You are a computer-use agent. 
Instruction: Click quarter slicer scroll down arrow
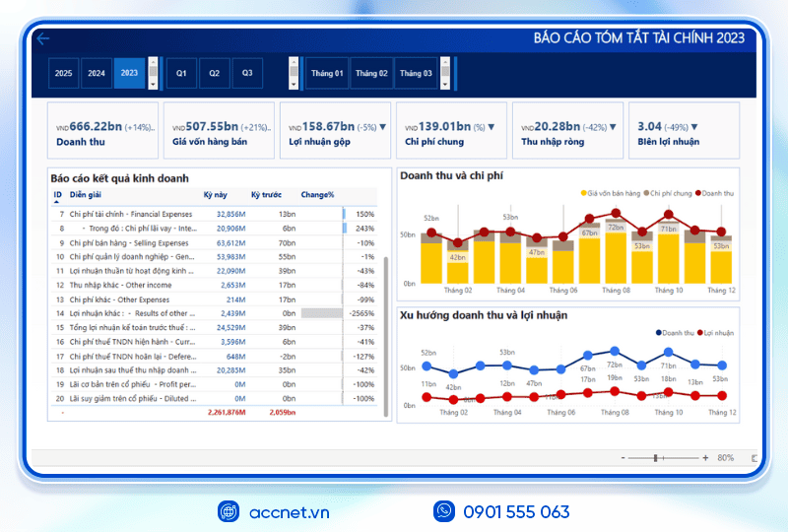294,85
